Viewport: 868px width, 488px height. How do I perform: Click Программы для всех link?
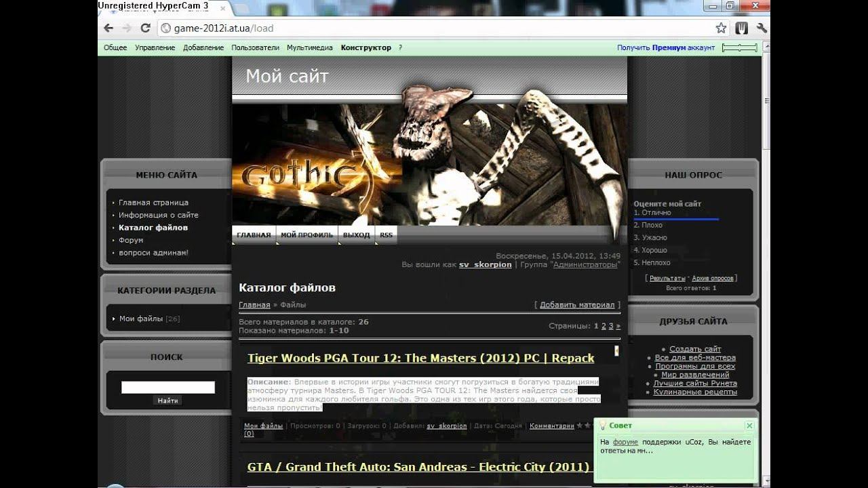pos(695,366)
